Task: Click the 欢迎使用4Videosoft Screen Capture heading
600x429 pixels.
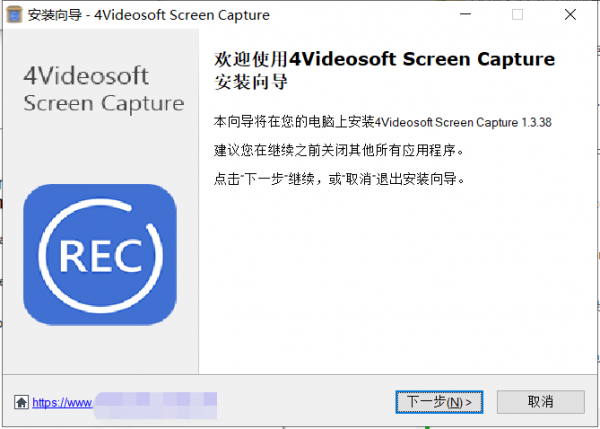Action: click(x=385, y=59)
